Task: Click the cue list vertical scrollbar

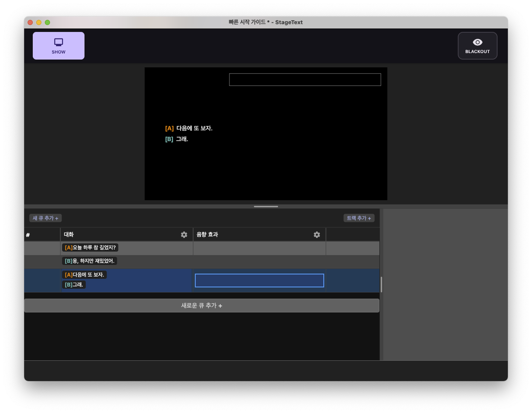Action: 381,284
